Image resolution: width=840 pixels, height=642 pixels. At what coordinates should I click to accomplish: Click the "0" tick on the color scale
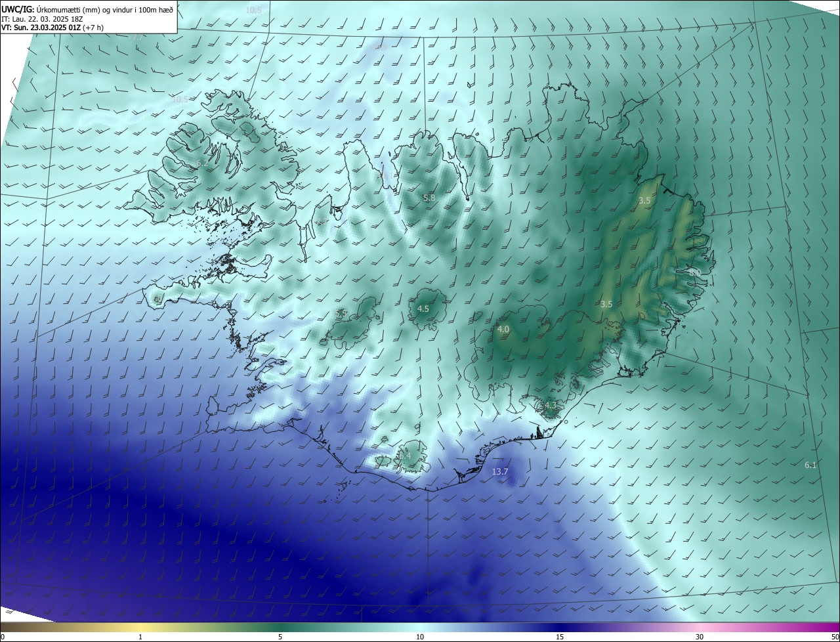(x=3, y=637)
